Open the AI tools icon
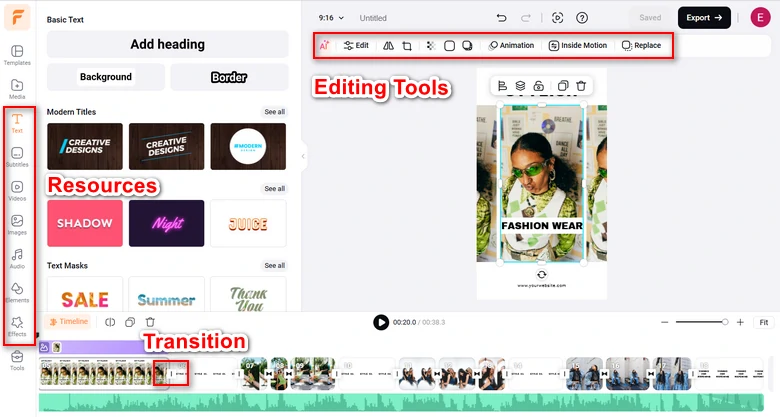Screen dimensions: 780x417 (324, 45)
